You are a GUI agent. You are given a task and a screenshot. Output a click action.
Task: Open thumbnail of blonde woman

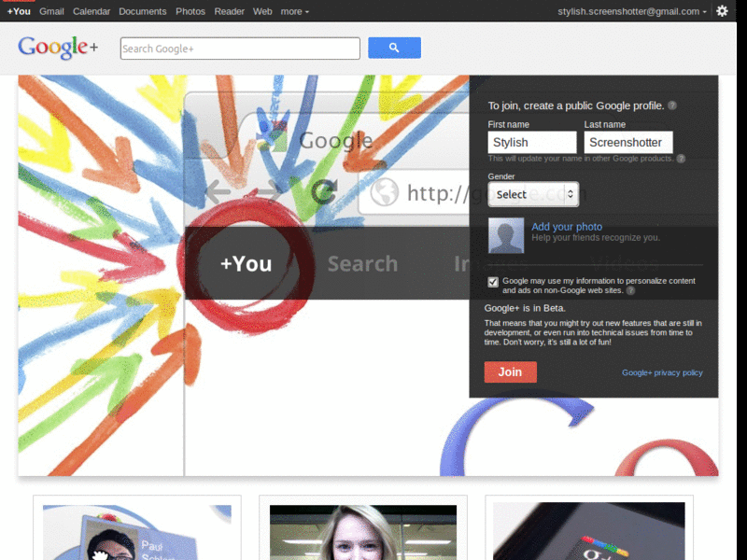point(363,531)
